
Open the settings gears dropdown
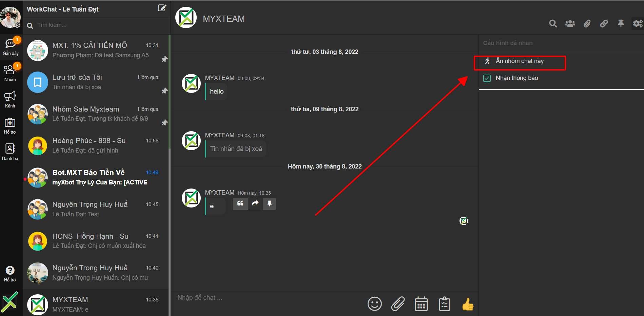point(638,23)
